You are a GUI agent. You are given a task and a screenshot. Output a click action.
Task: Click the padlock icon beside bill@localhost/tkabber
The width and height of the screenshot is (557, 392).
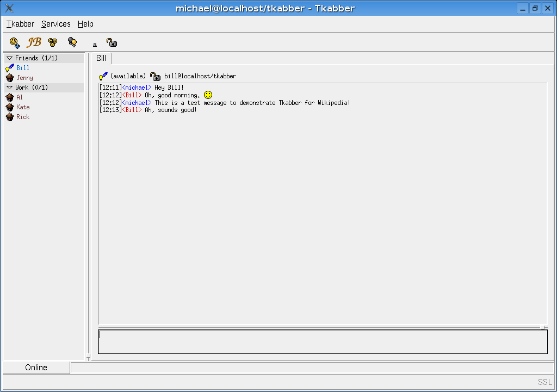click(x=155, y=76)
